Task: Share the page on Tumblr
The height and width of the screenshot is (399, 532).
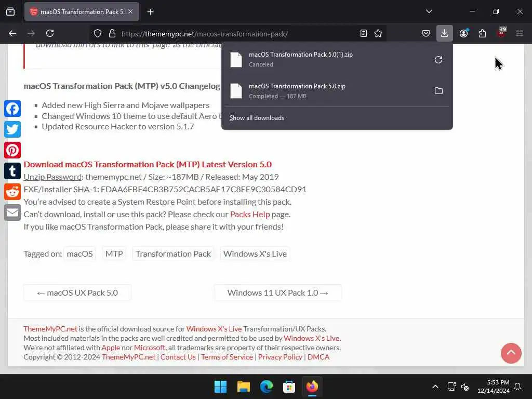Action: tap(12, 170)
